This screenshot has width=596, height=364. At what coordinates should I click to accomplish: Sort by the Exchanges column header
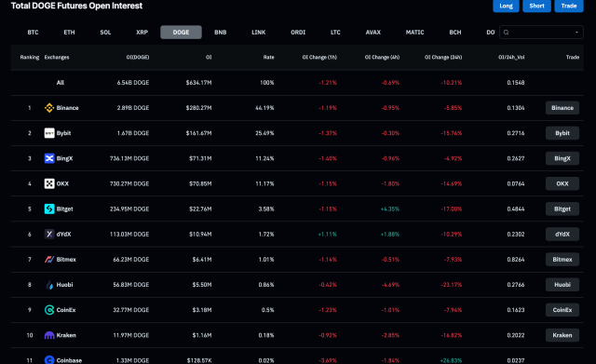tap(57, 58)
